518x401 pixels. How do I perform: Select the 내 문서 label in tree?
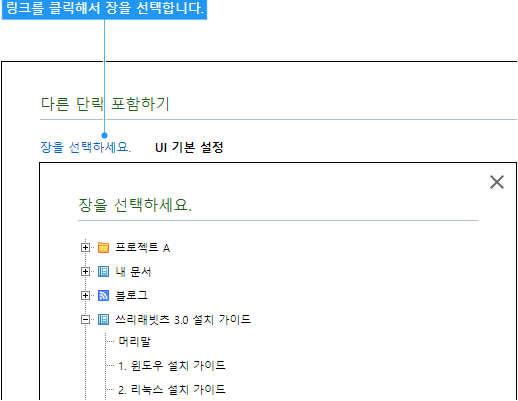[133, 272]
